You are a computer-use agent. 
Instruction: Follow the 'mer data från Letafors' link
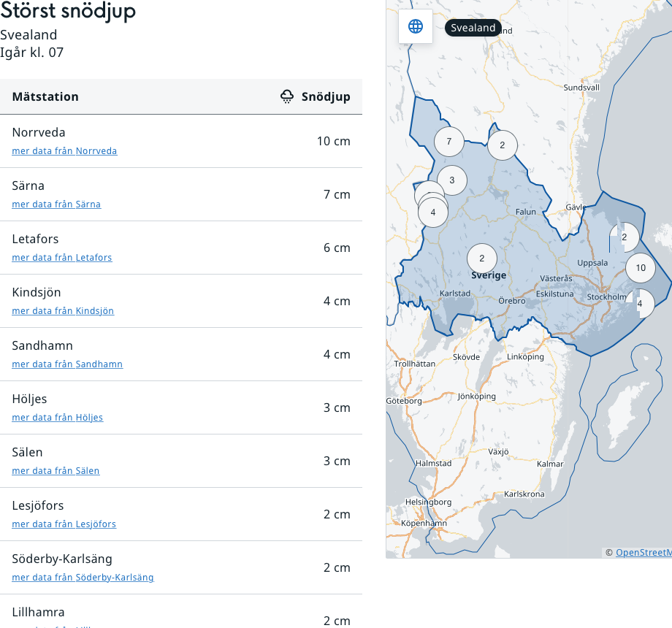(x=62, y=258)
